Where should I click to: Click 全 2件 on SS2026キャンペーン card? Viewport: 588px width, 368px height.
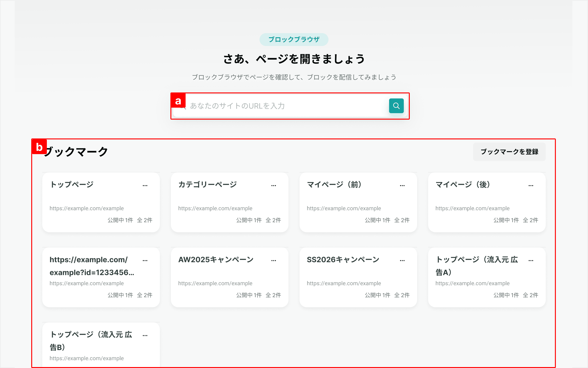coord(402,295)
